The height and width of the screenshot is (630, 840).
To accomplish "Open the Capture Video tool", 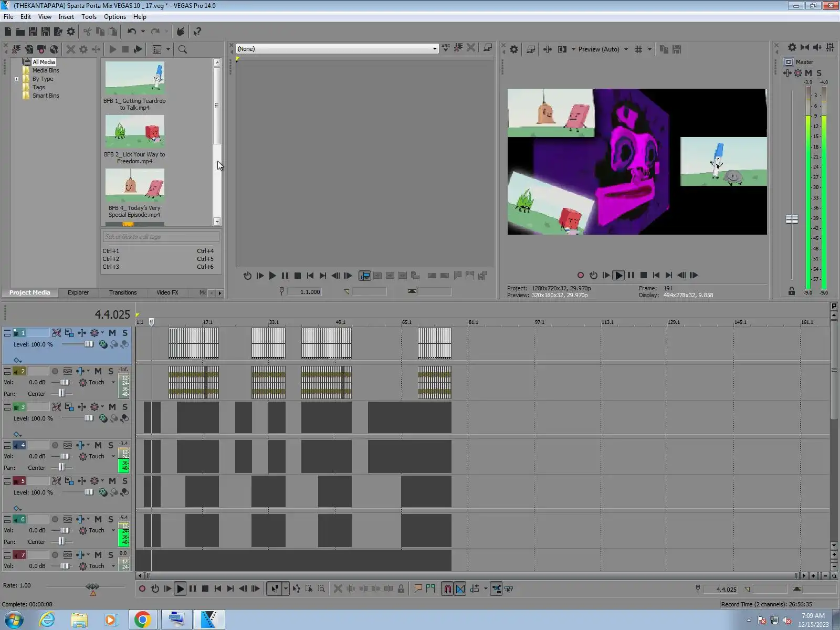I will click(41, 49).
